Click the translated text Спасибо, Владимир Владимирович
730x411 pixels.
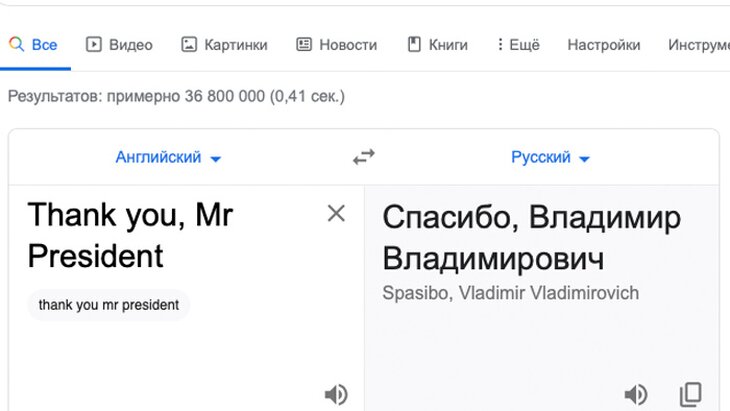pos(531,238)
